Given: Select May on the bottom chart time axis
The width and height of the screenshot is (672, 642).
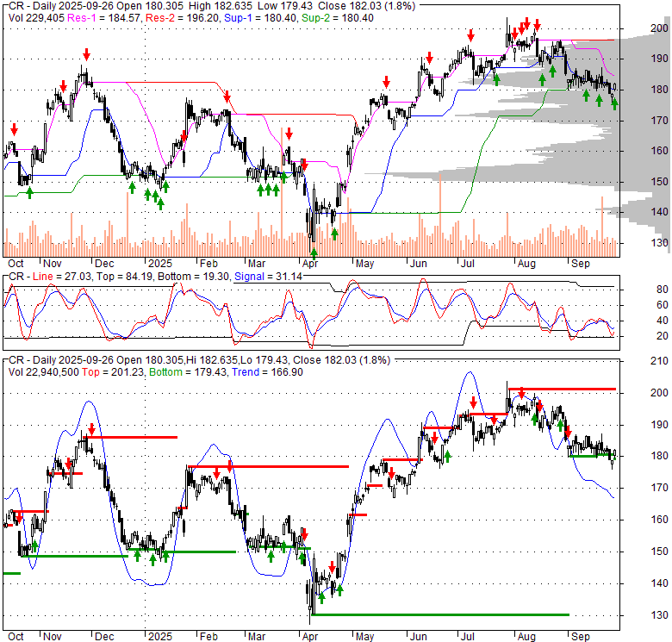Looking at the screenshot, I should (364, 637).
